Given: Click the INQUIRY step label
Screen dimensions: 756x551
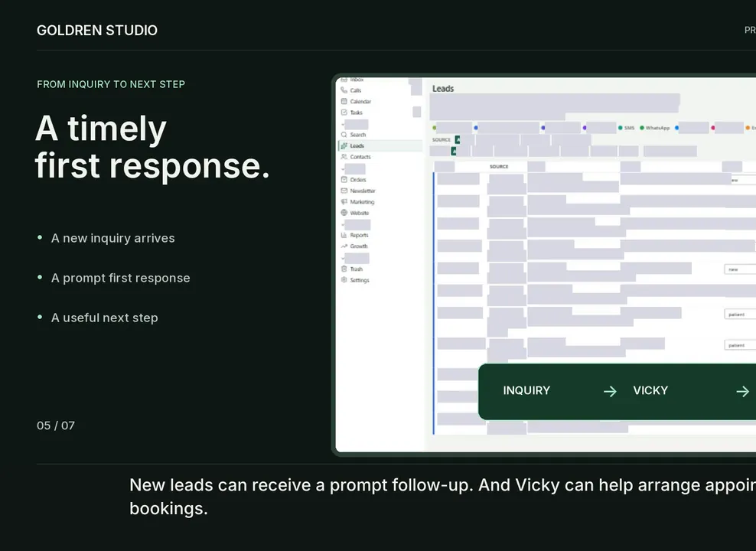Looking at the screenshot, I should [526, 390].
